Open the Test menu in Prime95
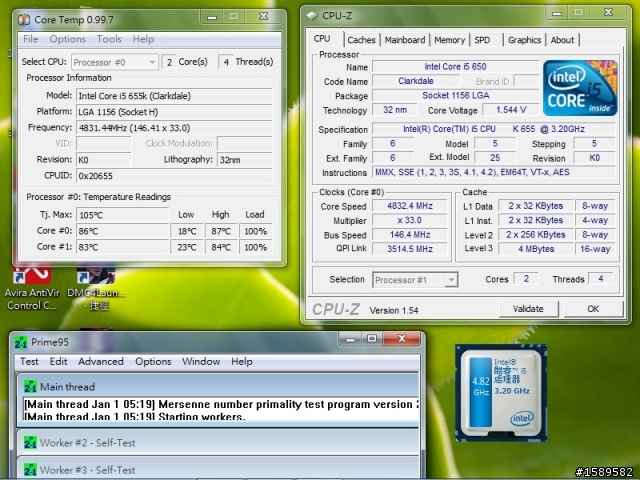Viewport: 640px width, 480px height. tap(29, 362)
